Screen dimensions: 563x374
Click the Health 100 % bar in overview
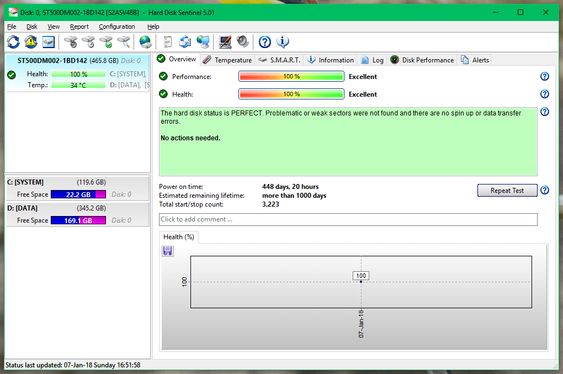click(x=291, y=94)
